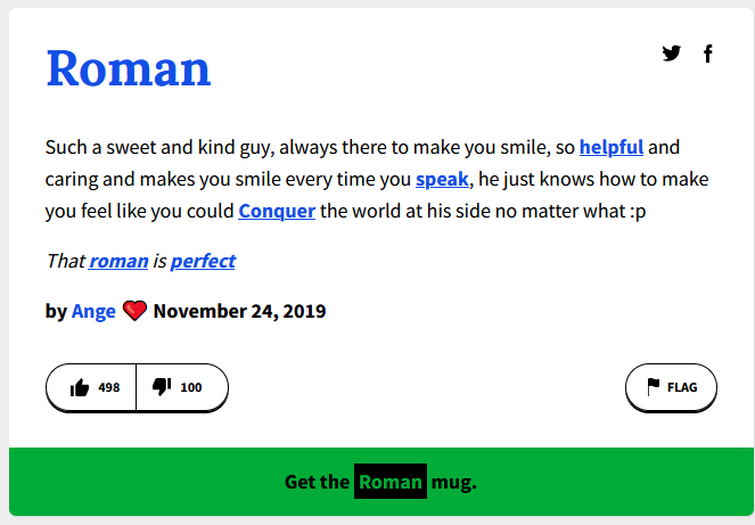
Task: Share the definition on Twitter
Action: [671, 53]
